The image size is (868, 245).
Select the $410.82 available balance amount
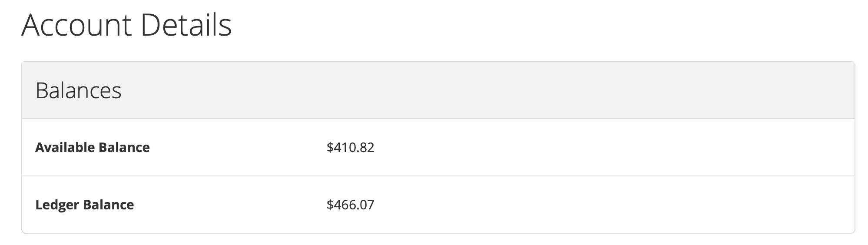tap(350, 148)
